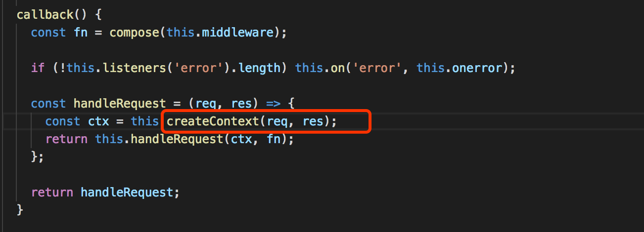This screenshot has height=232, width=644.
Task: Click the res argument in createContext
Action: click(313, 121)
